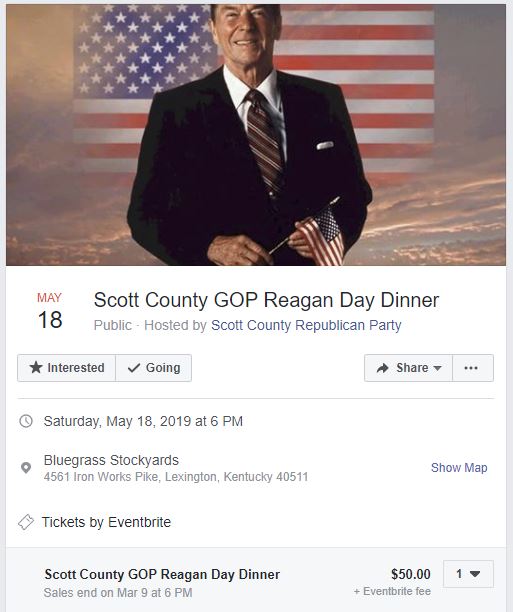Click the ticket icon beside Tickets by Eventbrite

click(26, 522)
